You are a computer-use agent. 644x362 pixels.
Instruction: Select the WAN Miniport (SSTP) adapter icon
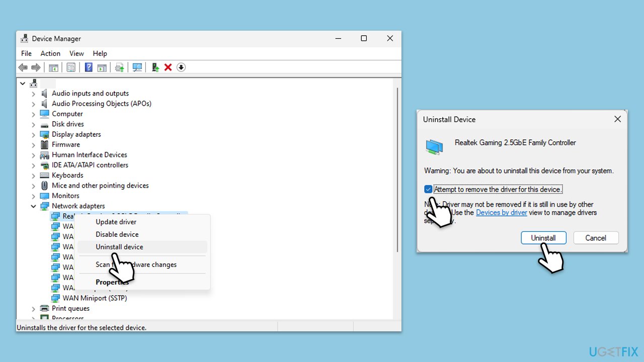[55, 298]
